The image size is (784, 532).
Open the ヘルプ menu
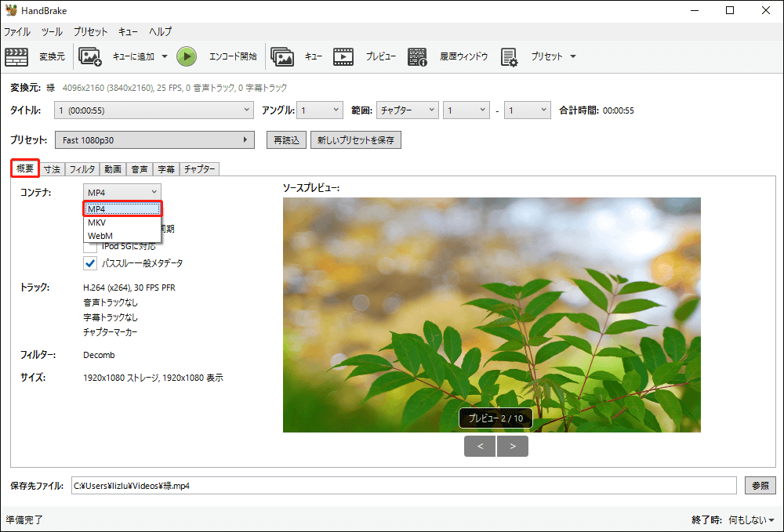click(x=159, y=31)
